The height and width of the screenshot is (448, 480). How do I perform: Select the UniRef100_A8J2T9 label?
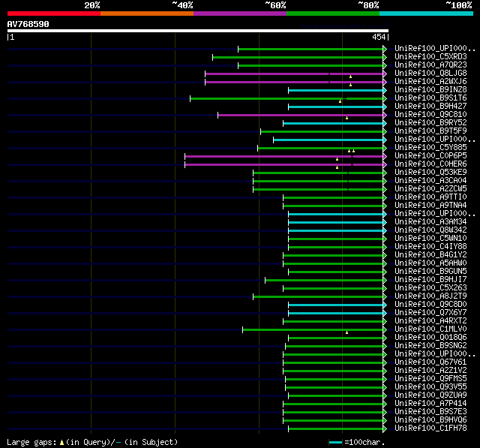[430, 296]
